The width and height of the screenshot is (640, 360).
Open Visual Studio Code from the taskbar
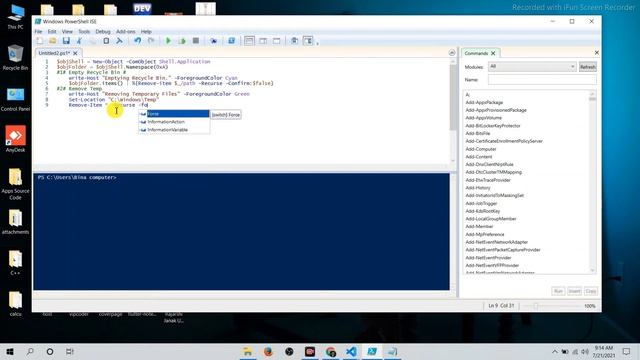351,351
